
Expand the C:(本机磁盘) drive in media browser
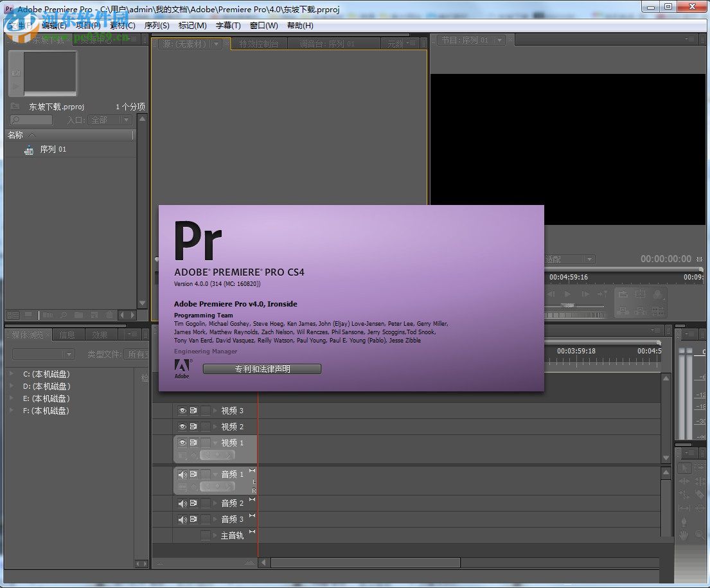(x=12, y=373)
